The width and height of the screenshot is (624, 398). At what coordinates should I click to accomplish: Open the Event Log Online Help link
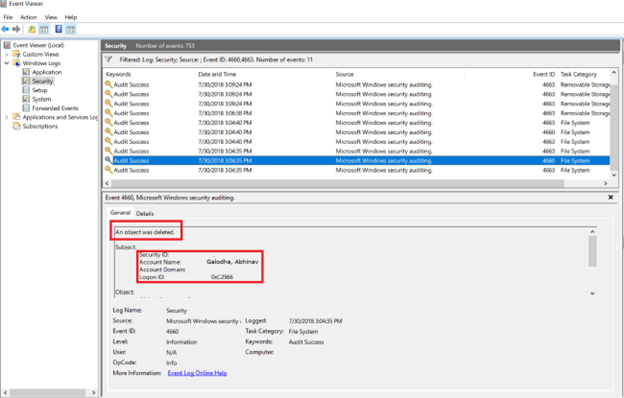[197, 373]
